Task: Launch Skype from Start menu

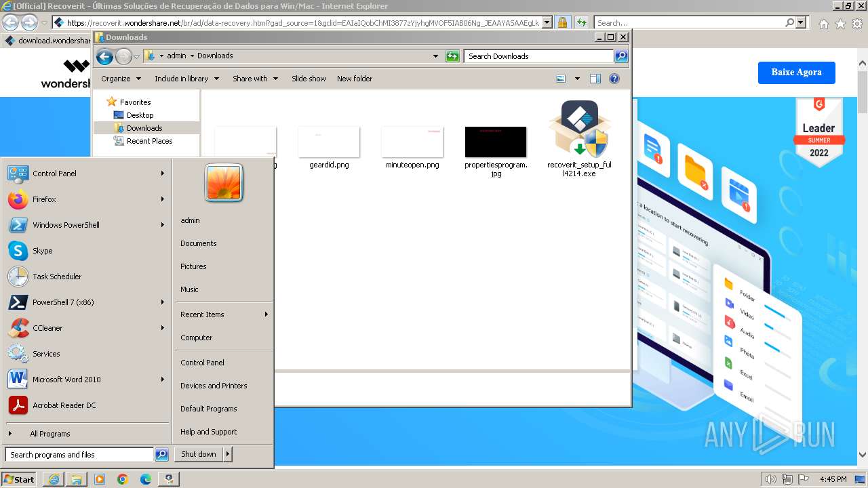Action: 85,251
